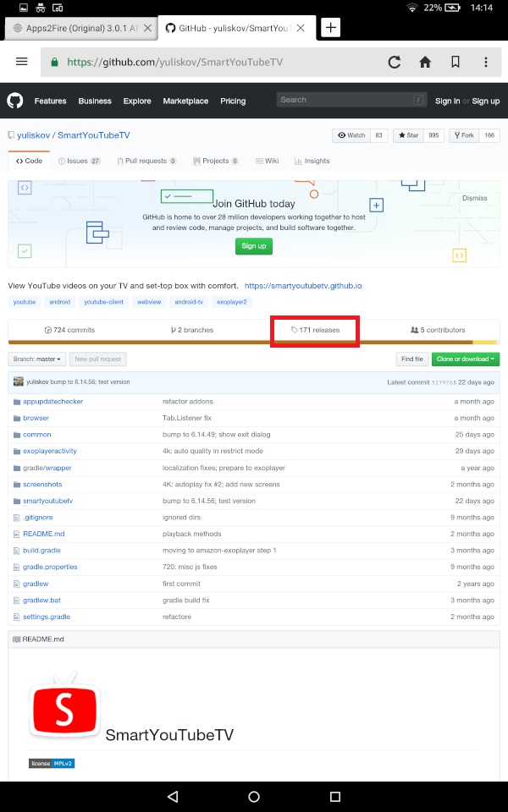
Task: View the 2 branches link
Action: [192, 330]
